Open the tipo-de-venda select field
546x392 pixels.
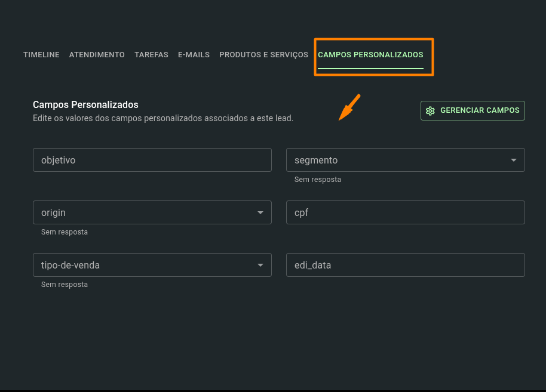(152, 265)
